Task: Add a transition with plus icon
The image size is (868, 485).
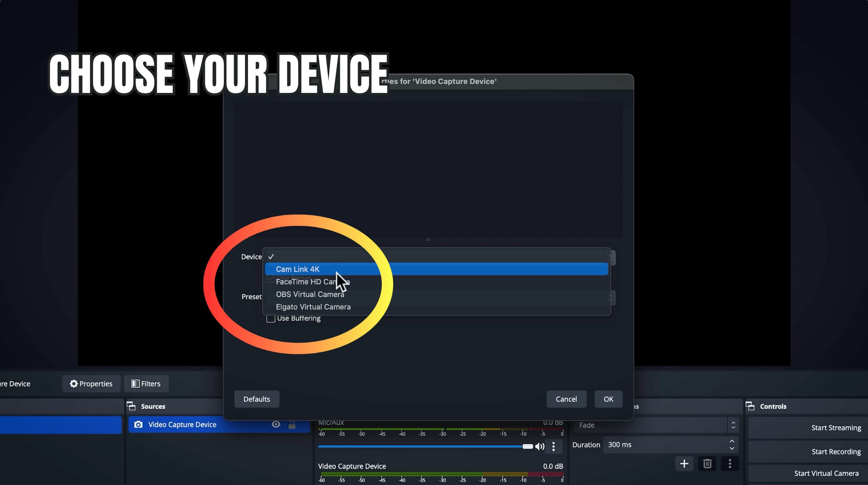Action: click(684, 463)
